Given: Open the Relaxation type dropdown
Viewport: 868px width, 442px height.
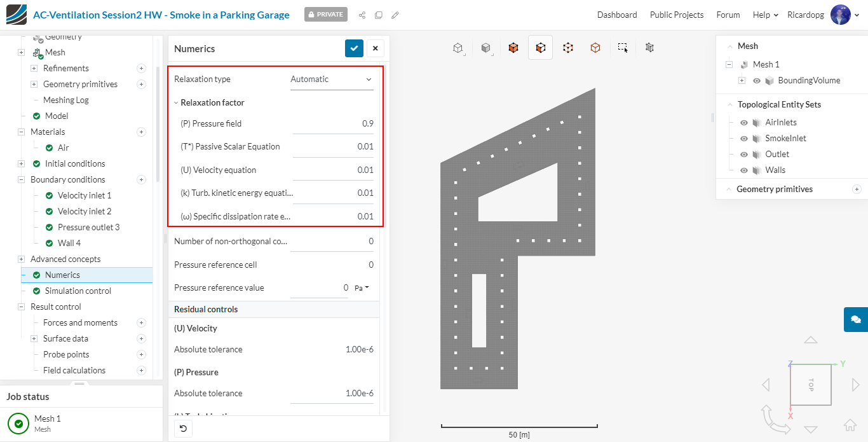Looking at the screenshot, I should (x=332, y=79).
